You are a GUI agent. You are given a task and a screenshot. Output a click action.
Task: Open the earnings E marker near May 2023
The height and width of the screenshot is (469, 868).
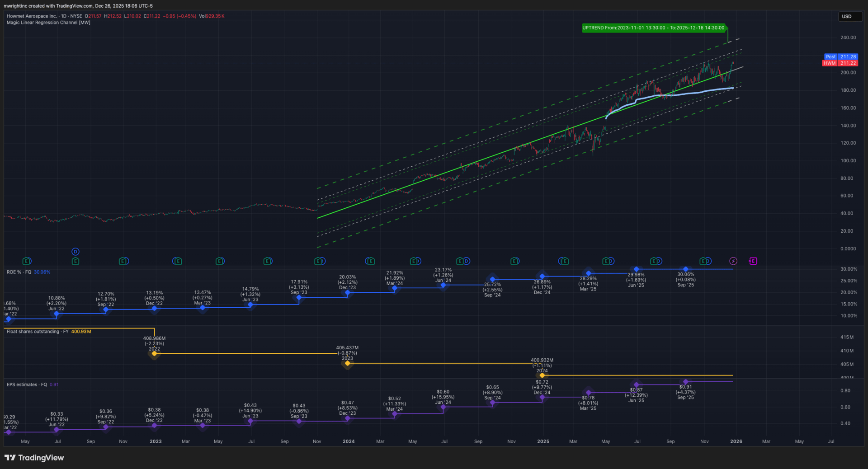click(220, 261)
